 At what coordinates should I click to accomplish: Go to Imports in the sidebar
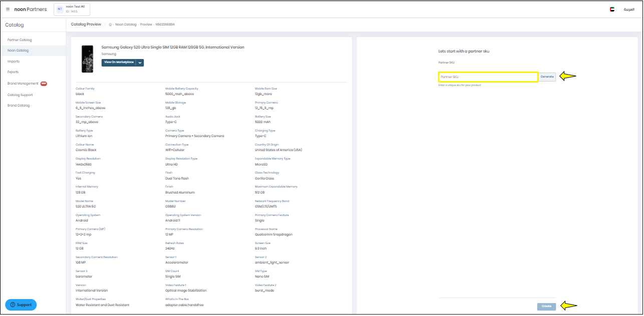coord(14,61)
